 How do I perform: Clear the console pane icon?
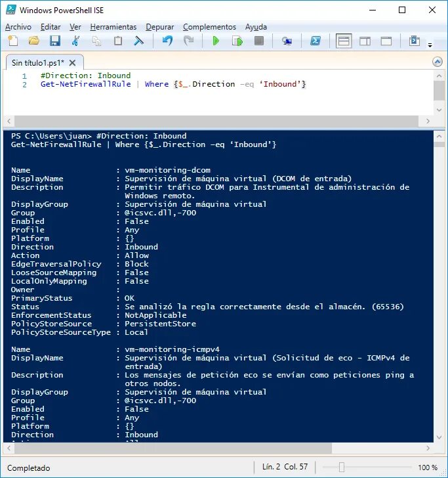[x=138, y=41]
